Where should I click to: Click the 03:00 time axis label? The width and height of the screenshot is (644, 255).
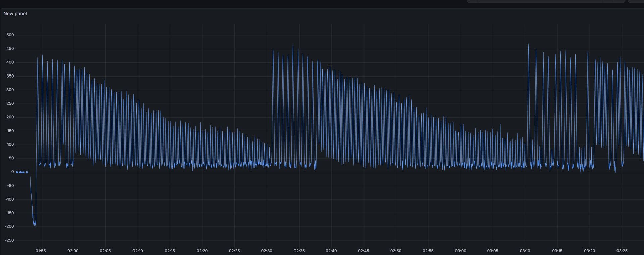[460, 251]
